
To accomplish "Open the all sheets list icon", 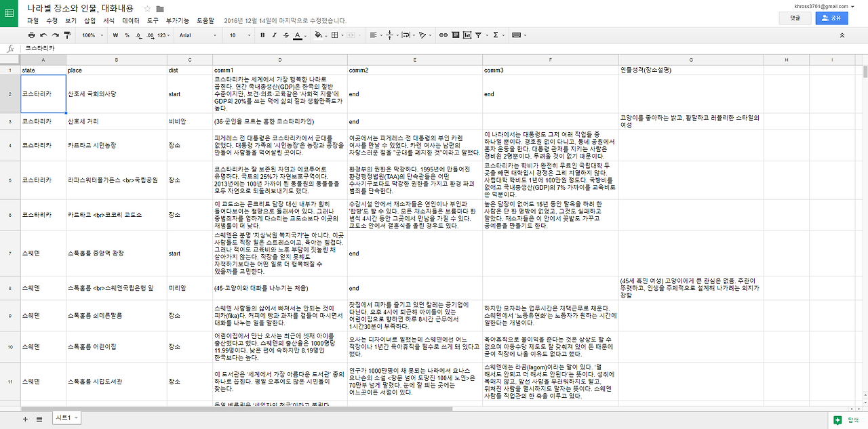I will pos(39,419).
